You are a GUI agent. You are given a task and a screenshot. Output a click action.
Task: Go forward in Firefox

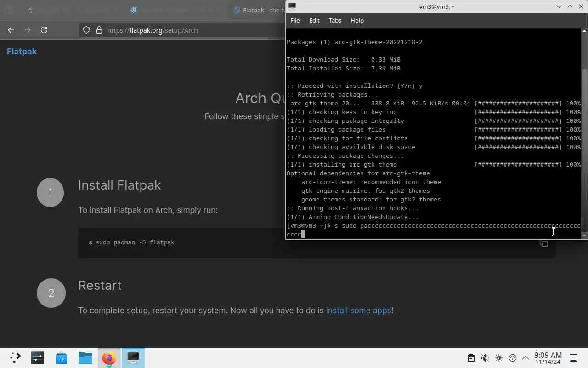28,30
